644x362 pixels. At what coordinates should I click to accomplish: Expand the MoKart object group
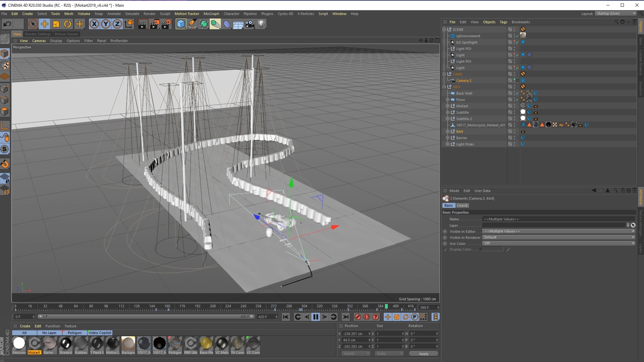coord(447,106)
